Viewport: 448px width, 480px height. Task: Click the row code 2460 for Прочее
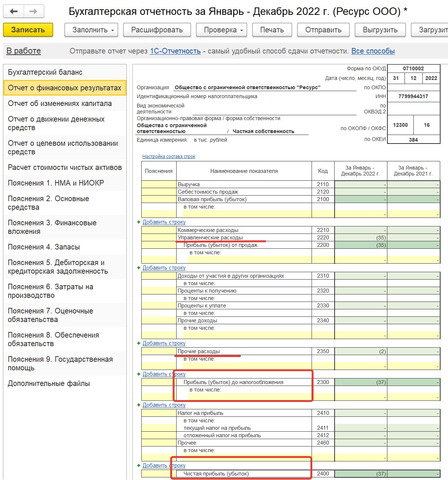[323, 443]
